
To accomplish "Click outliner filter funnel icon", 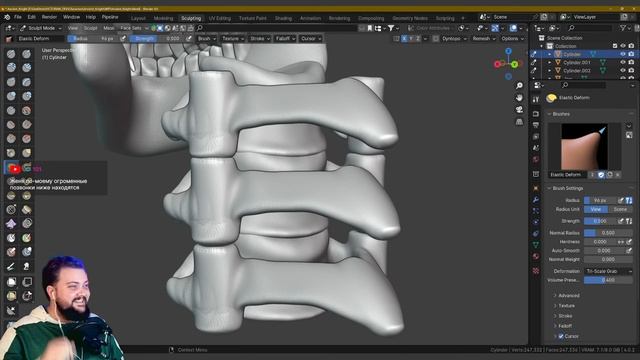I will coord(623,28).
